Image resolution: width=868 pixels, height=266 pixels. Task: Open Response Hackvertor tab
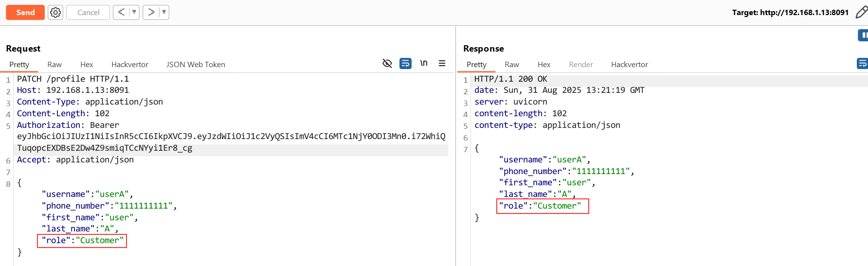[x=630, y=65]
